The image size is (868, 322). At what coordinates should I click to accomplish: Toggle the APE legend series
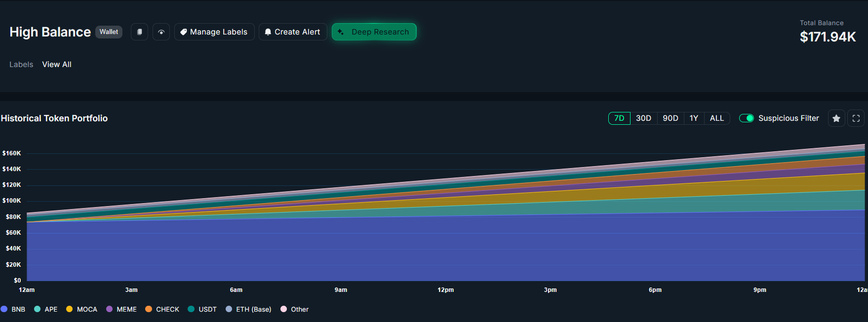[x=46, y=309]
